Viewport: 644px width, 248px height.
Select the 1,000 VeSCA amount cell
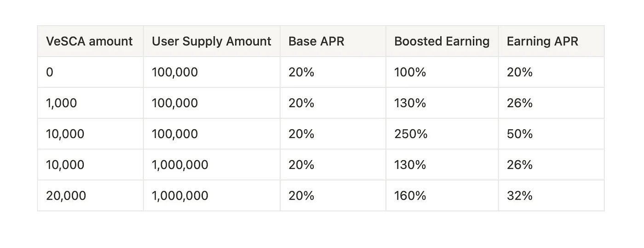pos(62,103)
